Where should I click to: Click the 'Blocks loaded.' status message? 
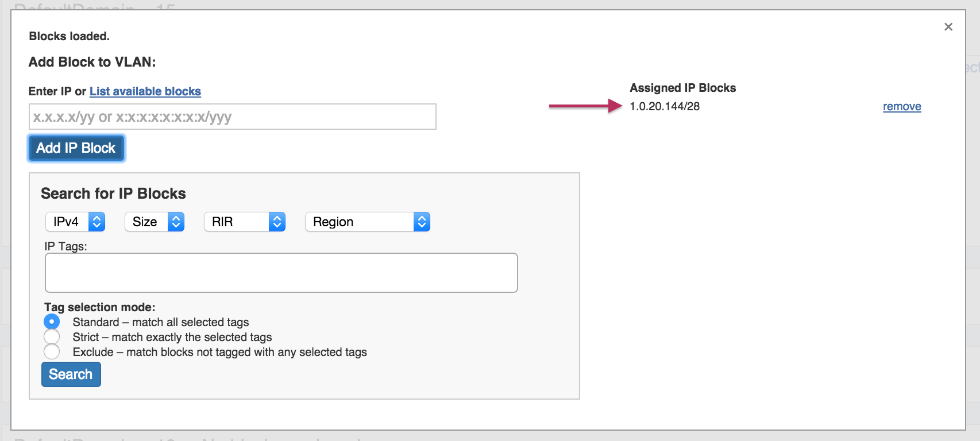coord(69,36)
